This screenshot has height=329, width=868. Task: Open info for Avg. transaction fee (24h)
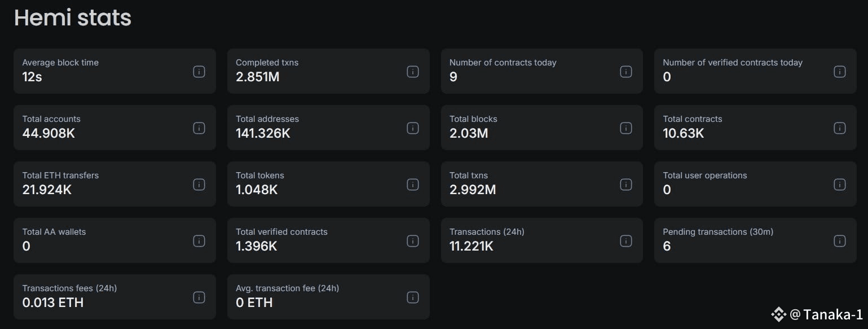click(413, 297)
